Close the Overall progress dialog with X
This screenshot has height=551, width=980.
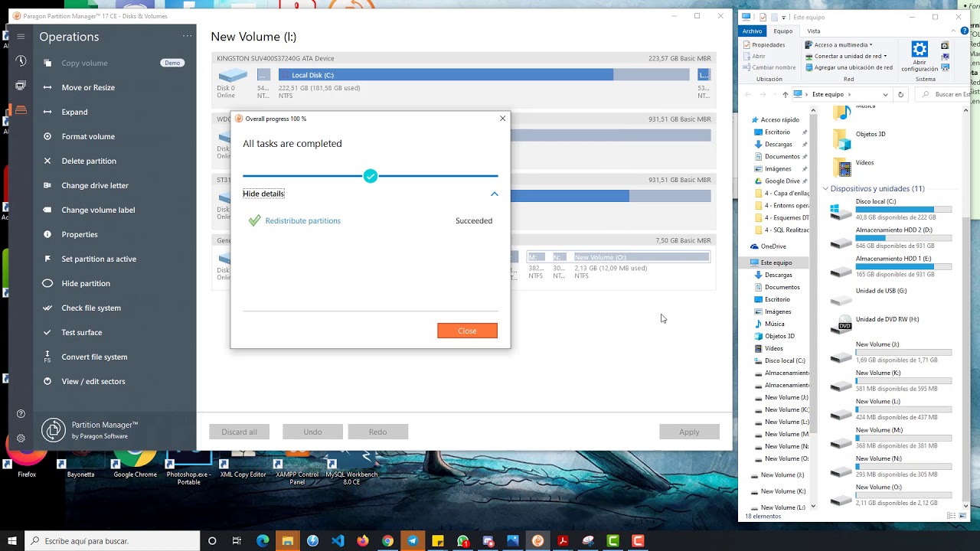[x=502, y=119]
